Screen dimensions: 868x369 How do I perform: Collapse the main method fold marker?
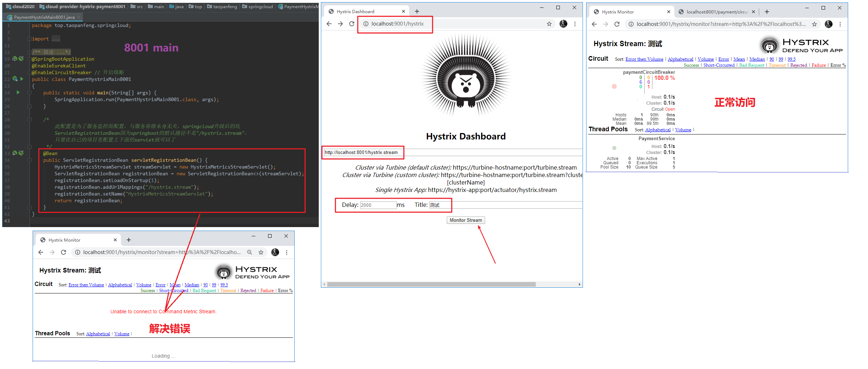click(x=30, y=93)
